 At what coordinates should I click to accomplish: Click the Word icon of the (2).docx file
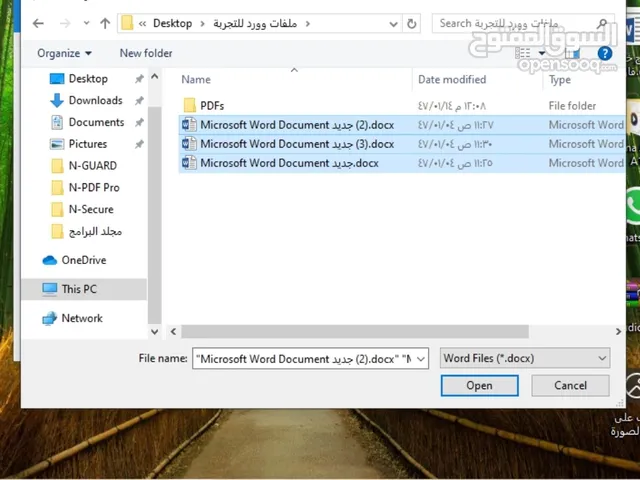(189, 124)
